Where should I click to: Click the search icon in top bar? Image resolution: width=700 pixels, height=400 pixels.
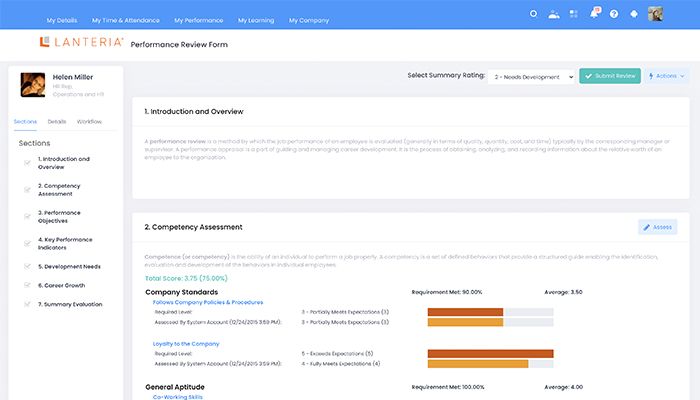click(x=533, y=14)
